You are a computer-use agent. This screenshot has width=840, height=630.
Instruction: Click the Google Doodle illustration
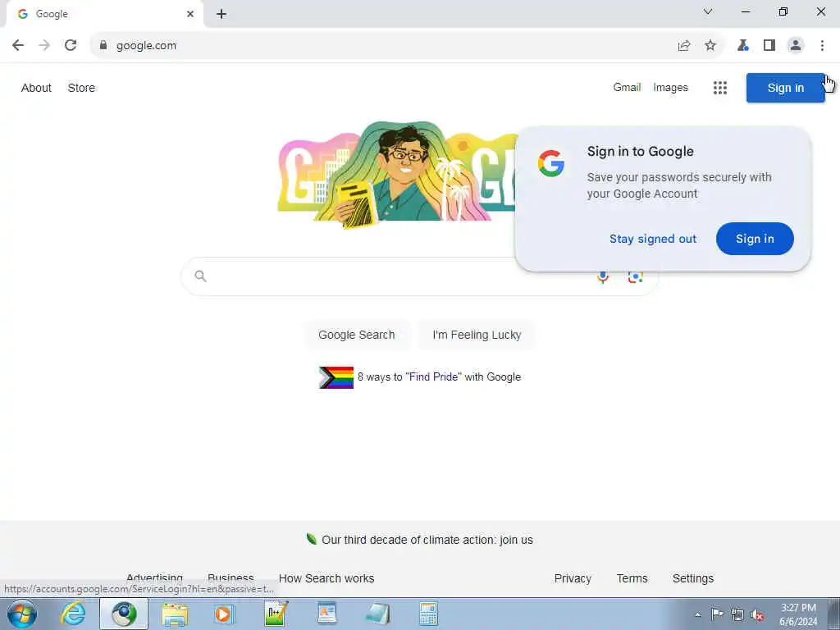coord(397,174)
